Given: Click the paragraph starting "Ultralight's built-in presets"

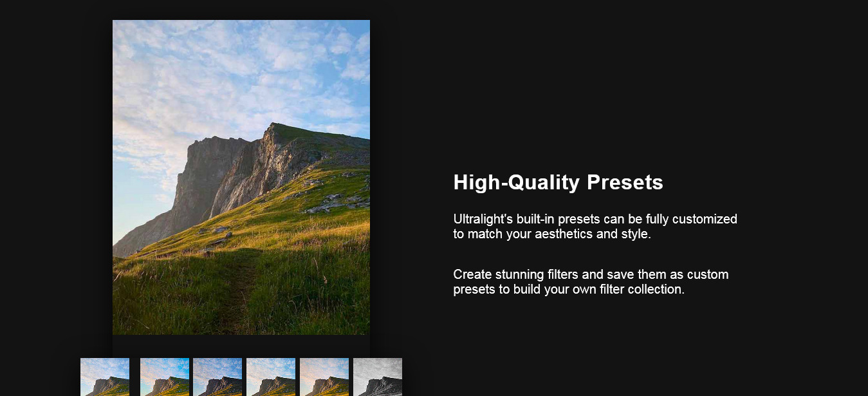Looking at the screenshot, I should tap(595, 226).
